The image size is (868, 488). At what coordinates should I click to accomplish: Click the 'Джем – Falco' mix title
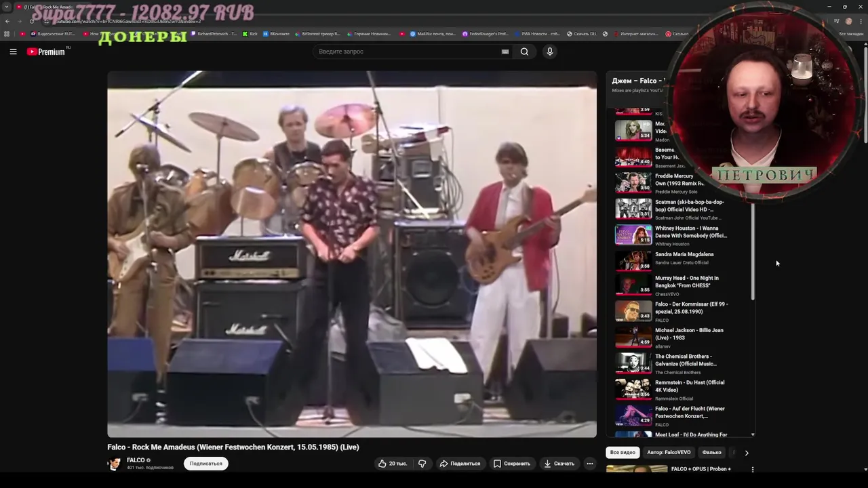(638, 81)
